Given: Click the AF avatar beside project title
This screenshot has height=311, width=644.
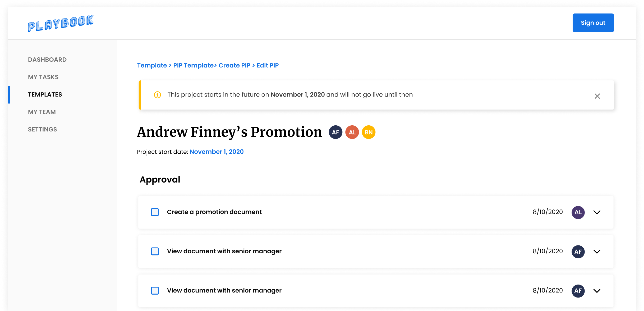Looking at the screenshot, I should point(335,132).
